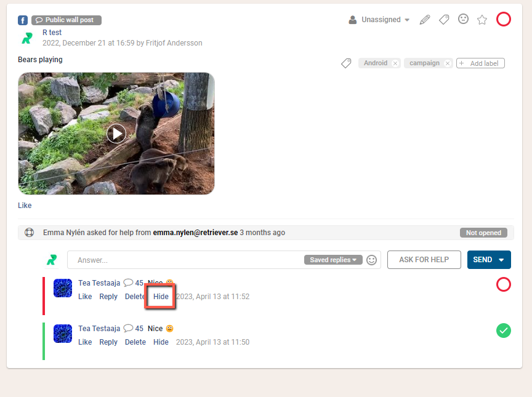Like the 11:52 comment
Screen dimensions: 532x397
click(85, 297)
